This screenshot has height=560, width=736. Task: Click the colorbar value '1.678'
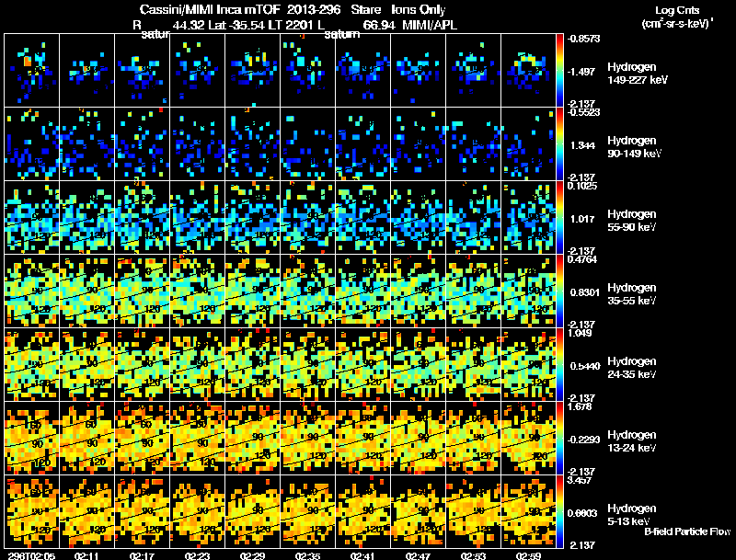pos(580,406)
